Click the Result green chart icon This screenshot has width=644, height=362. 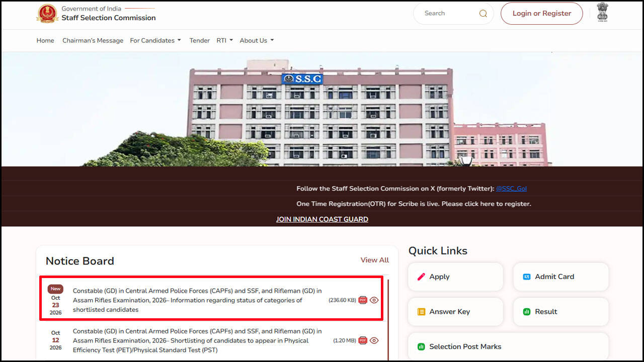(x=527, y=312)
